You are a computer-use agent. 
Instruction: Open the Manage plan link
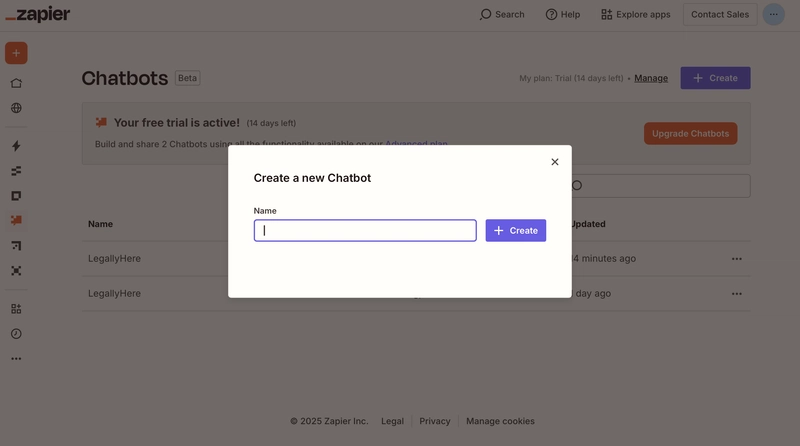[651, 78]
